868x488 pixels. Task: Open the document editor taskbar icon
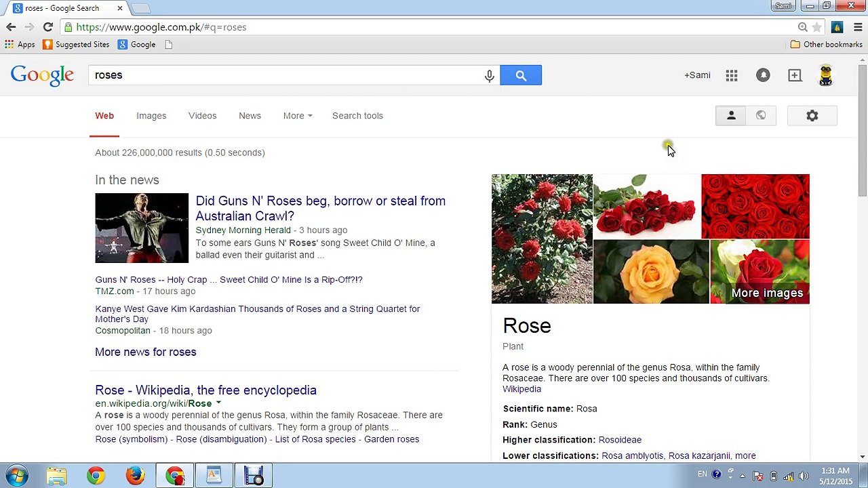(214, 476)
